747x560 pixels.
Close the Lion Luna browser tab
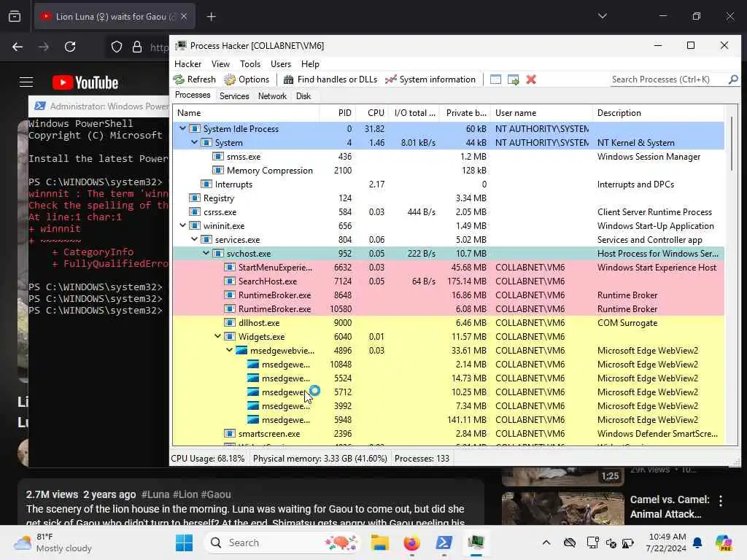[x=184, y=16]
